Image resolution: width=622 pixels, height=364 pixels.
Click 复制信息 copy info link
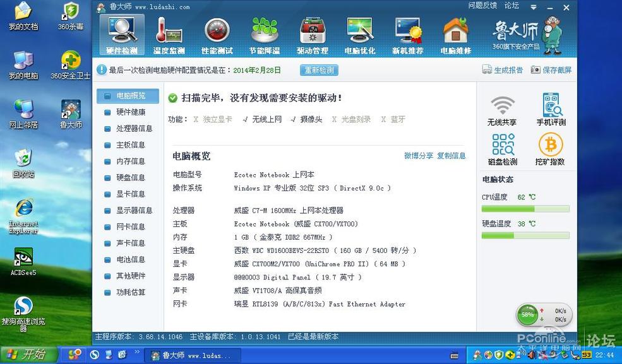point(451,156)
